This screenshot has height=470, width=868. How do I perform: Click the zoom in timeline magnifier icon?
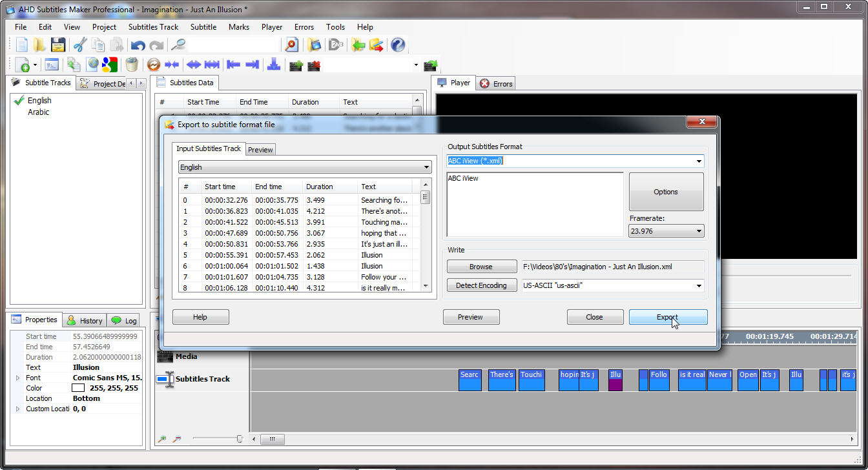pyautogui.click(x=162, y=439)
